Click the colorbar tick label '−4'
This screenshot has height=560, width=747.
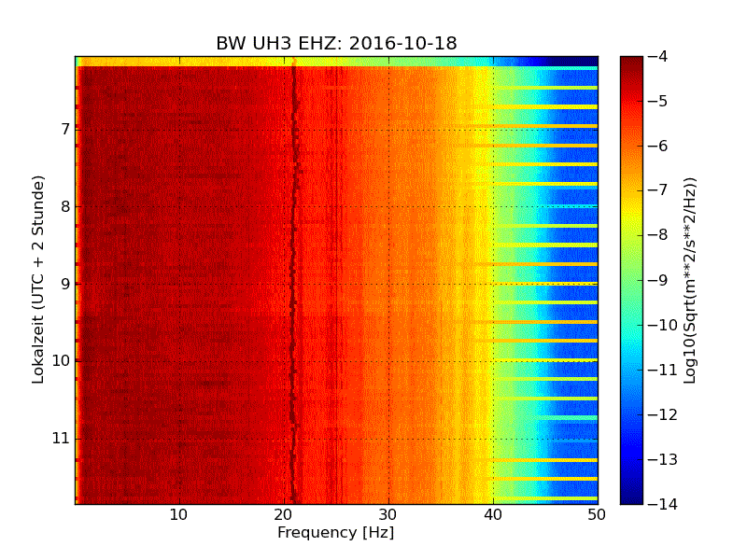657,57
